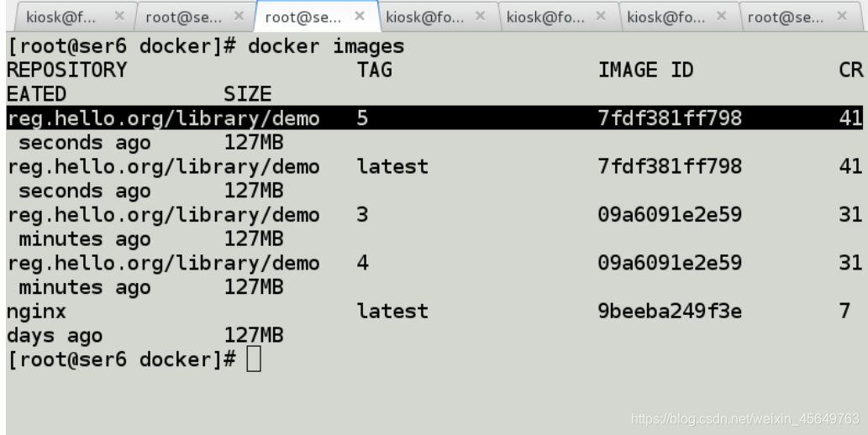
Task: Click tag value '5' in highlighted row
Action: click(362, 118)
